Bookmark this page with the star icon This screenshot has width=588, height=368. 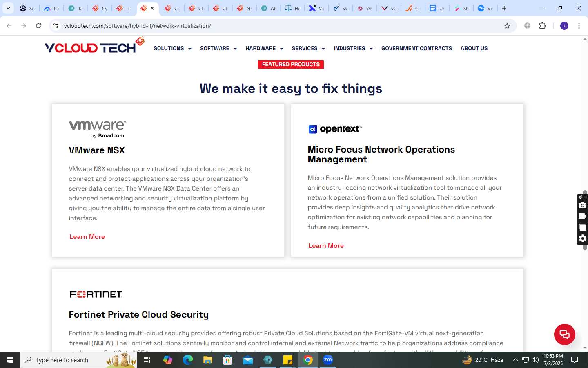tap(507, 26)
